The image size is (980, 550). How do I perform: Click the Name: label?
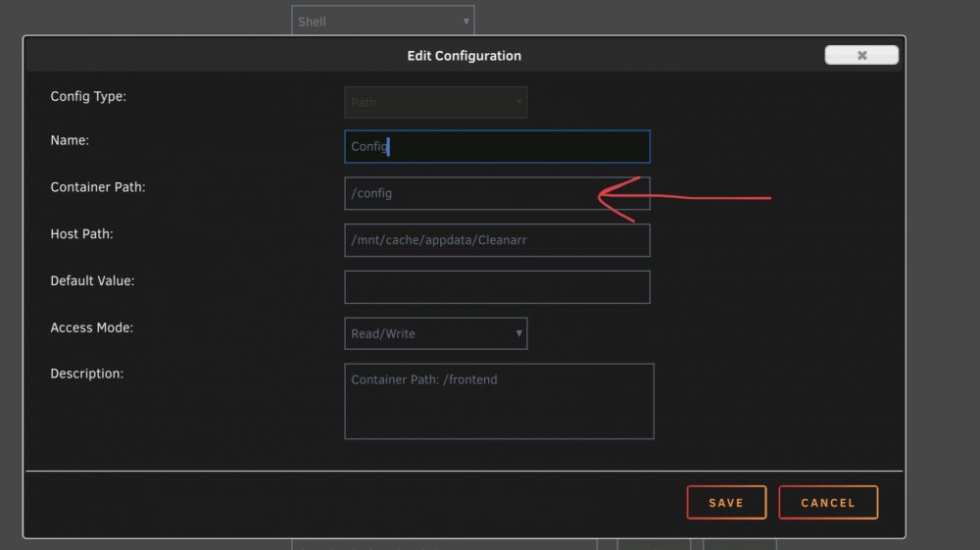[x=70, y=140]
